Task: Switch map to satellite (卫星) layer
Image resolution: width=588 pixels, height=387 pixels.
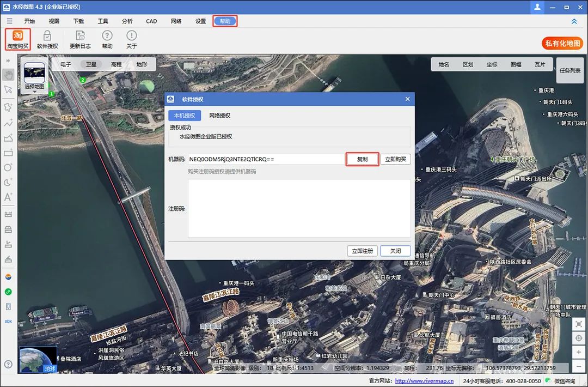Action: 91,64
